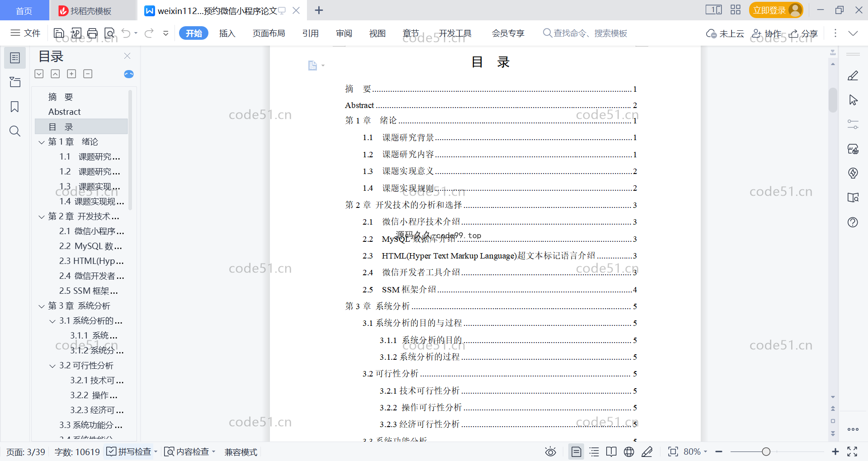The width and height of the screenshot is (868, 461).
Task: Open the 文件 menu
Action: [26, 33]
